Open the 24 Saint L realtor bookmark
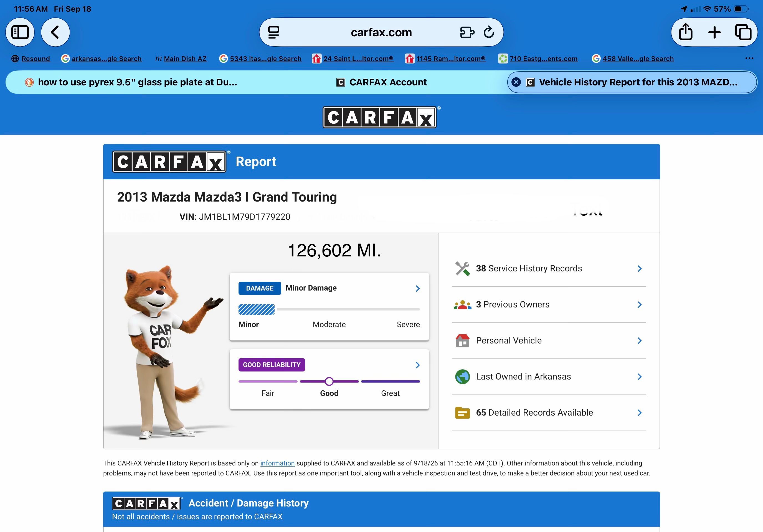Screen dimensions: 763x532 pos(353,58)
